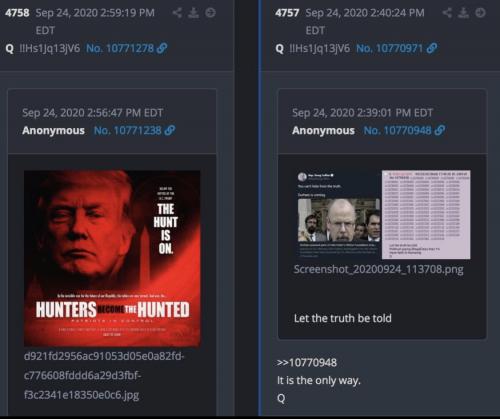Follow the Anonymous post link No. 10770948

[x=398, y=130]
